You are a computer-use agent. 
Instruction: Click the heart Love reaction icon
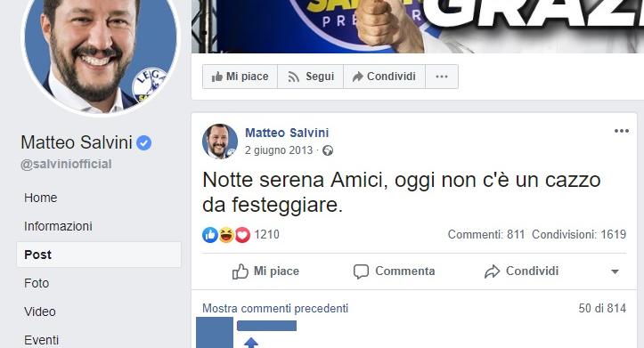(242, 235)
